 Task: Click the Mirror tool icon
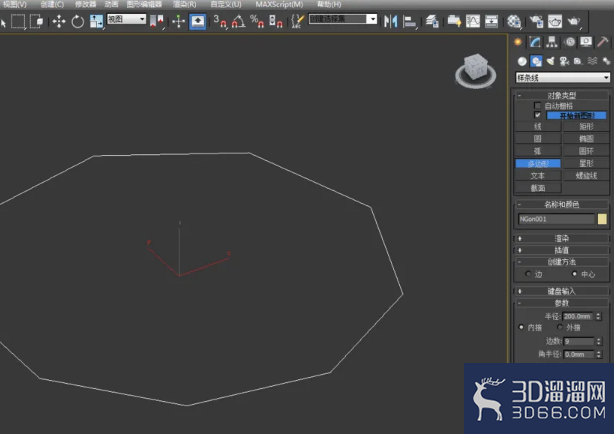click(x=390, y=21)
